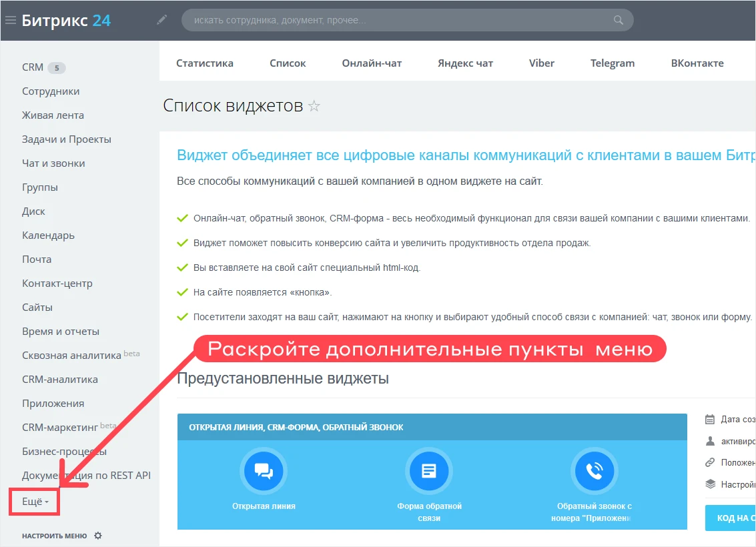Star the Список виджетов page as favorite

314,105
